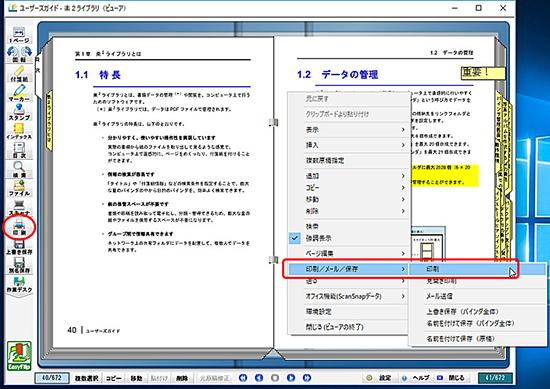
Task: Go to next page arrow
Action: tap(291, 378)
